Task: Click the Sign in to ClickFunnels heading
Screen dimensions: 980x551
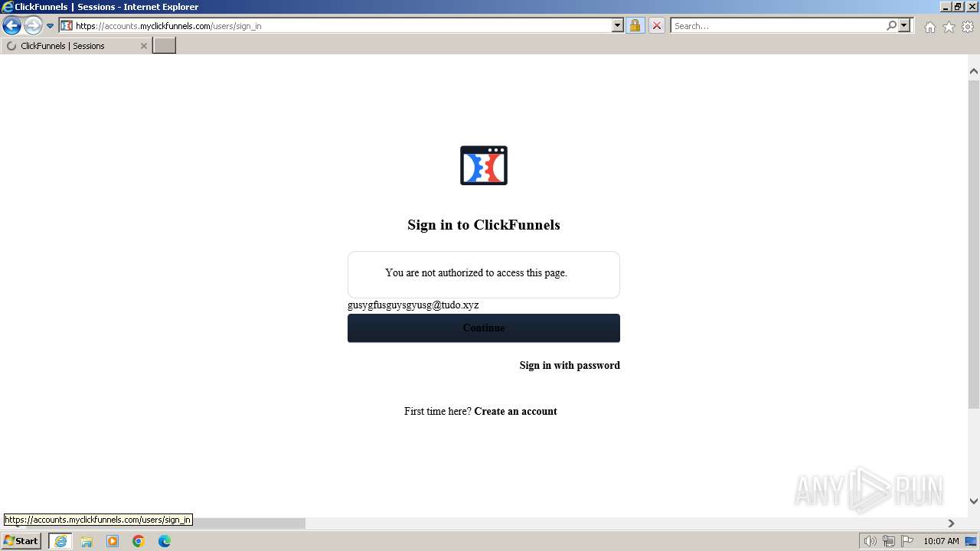Action: (x=484, y=225)
